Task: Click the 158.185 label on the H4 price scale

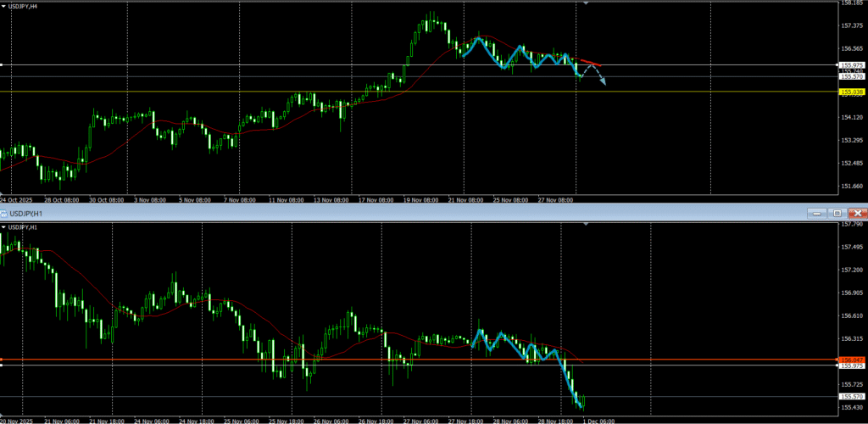Action: [x=851, y=3]
